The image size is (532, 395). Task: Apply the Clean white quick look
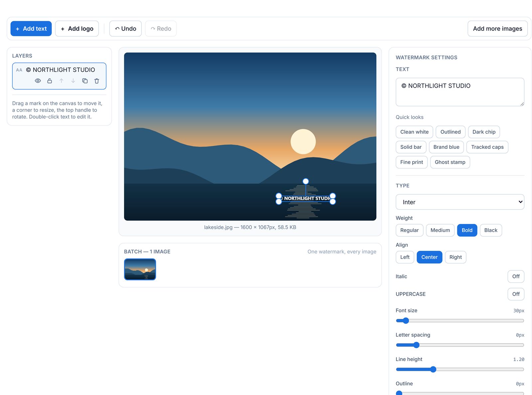tap(414, 132)
